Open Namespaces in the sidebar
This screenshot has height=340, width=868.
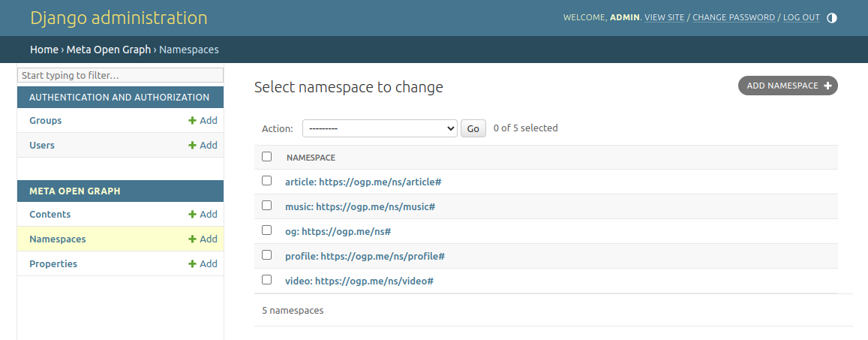pos(58,239)
